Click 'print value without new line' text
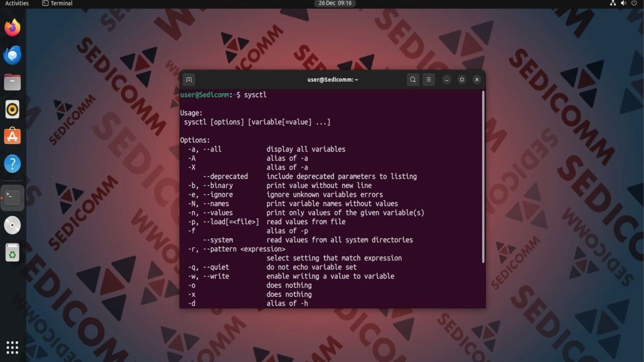 click(x=319, y=186)
